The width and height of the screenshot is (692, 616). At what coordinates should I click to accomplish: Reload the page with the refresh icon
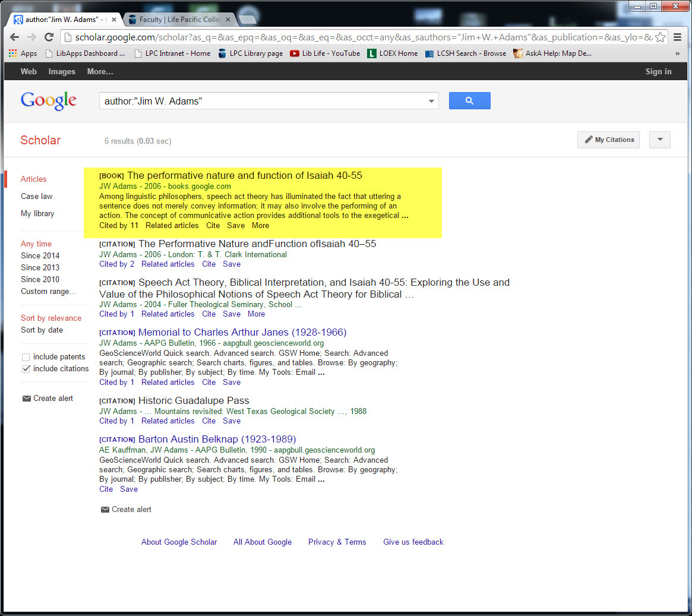pyautogui.click(x=49, y=37)
